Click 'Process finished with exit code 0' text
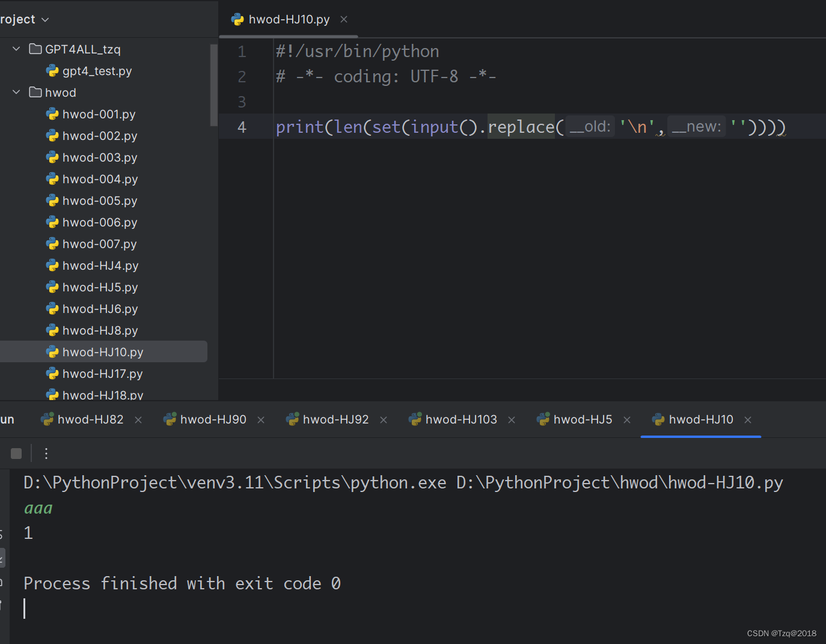 coord(182,583)
